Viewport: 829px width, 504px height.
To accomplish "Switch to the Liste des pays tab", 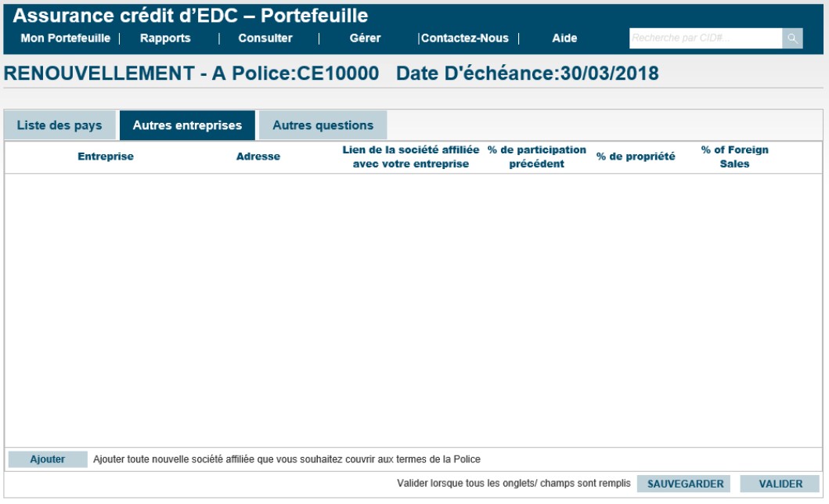I will [x=59, y=125].
